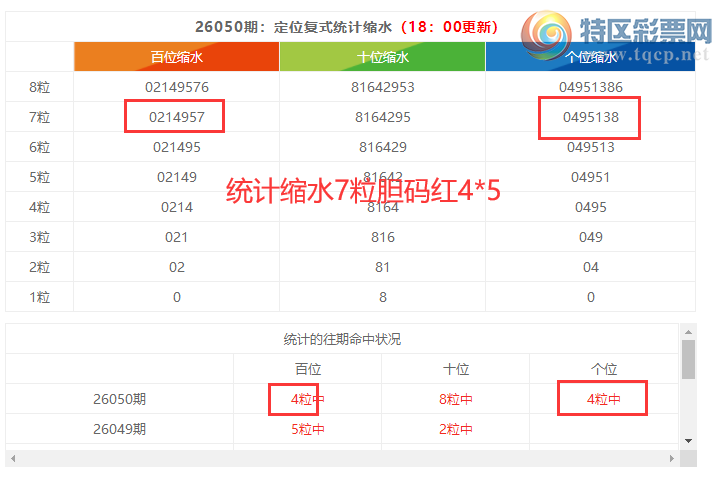This screenshot has height=497, width=722.
Task: Click the 2粒 row label
Action: (40, 267)
